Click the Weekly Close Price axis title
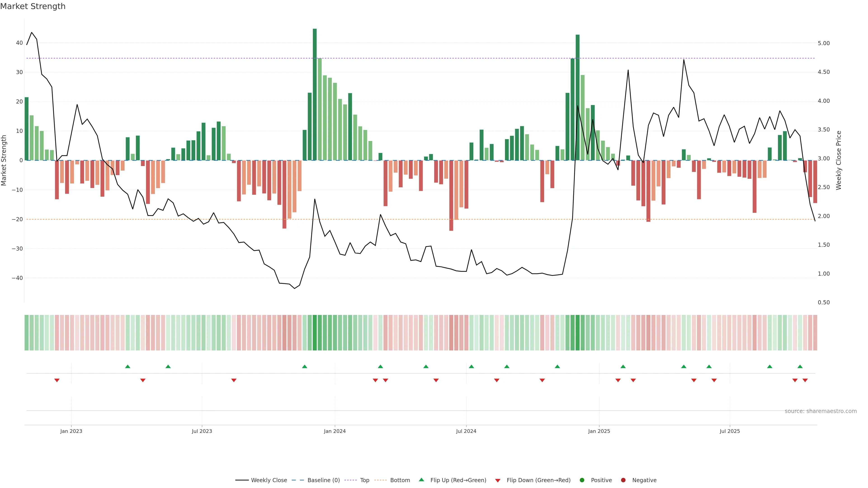The image size is (868, 488). (839, 160)
